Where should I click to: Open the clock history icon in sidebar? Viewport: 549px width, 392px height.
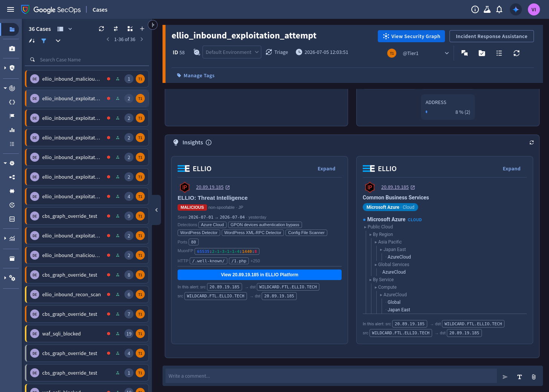[x=12, y=205]
